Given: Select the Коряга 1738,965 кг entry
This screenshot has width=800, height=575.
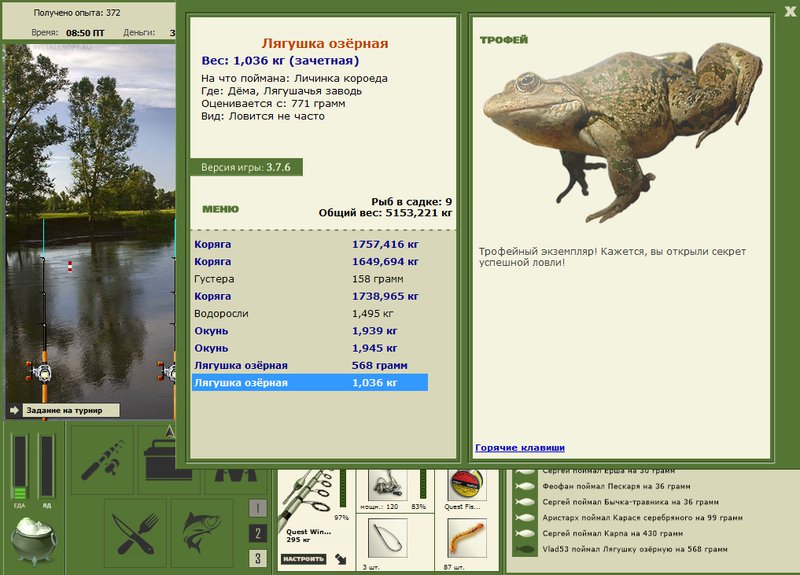Looking at the screenshot, I should pyautogui.click(x=310, y=296).
